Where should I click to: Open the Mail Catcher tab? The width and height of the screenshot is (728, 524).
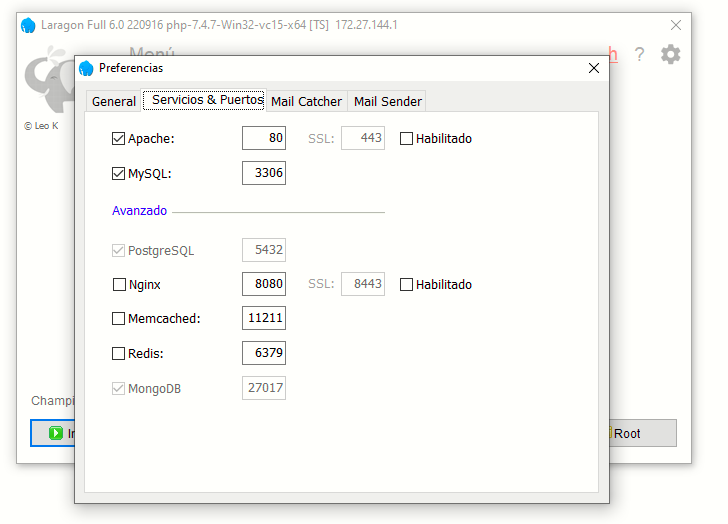point(306,101)
